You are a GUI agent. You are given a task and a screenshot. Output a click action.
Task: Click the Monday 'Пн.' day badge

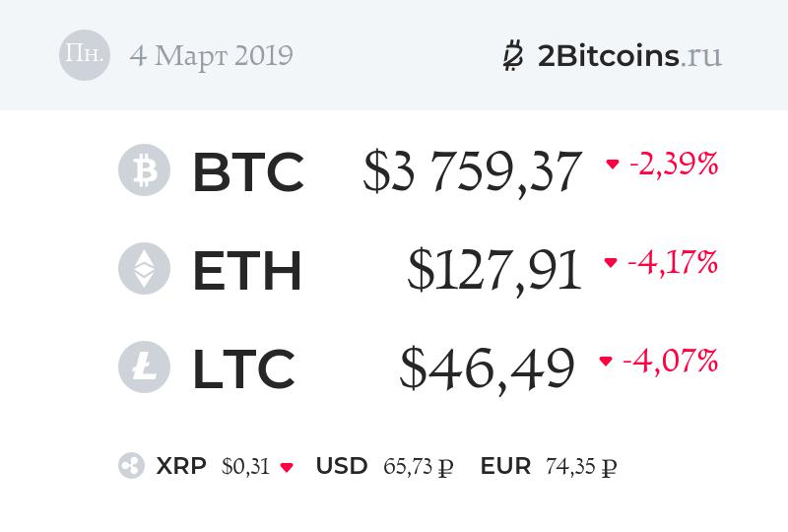pyautogui.click(x=84, y=55)
